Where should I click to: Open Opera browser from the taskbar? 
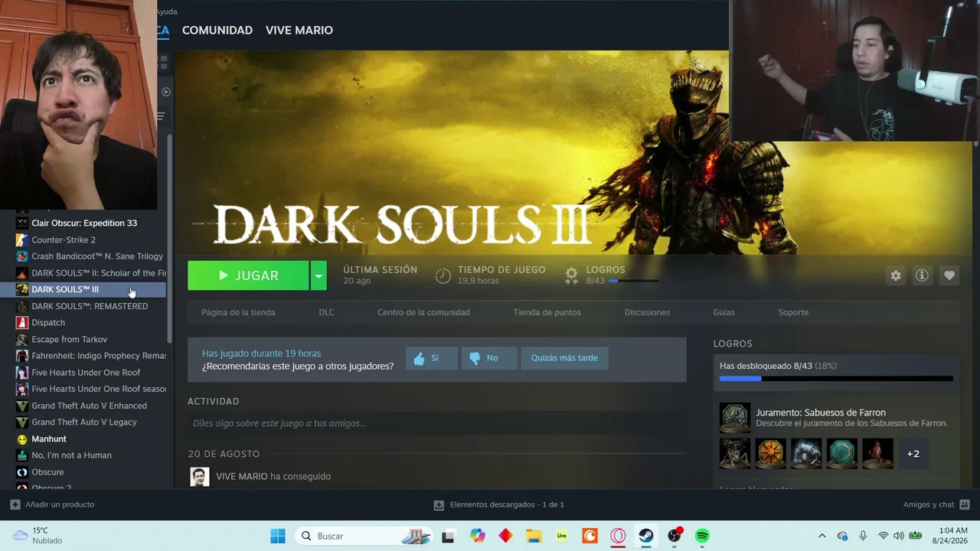coord(618,536)
